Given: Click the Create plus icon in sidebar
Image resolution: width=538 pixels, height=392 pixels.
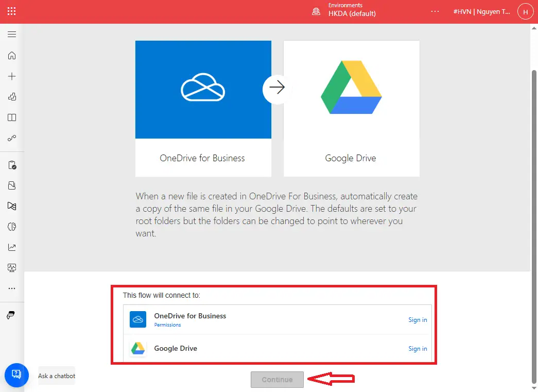Looking at the screenshot, I should coord(12,76).
